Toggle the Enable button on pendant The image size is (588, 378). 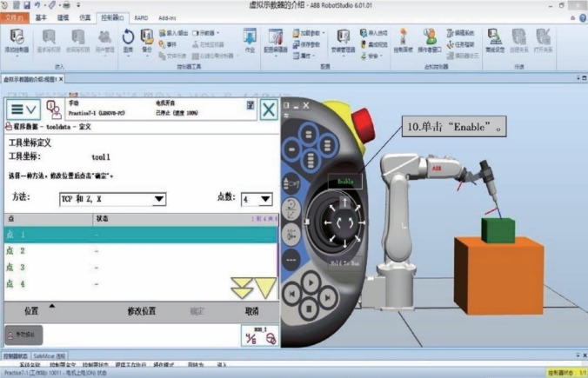tap(345, 182)
